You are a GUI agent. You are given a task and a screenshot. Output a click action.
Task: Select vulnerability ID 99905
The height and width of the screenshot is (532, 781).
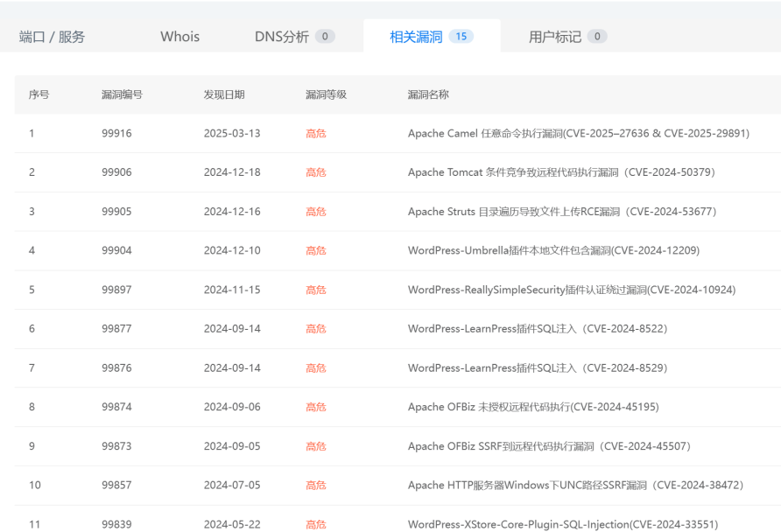coord(116,212)
